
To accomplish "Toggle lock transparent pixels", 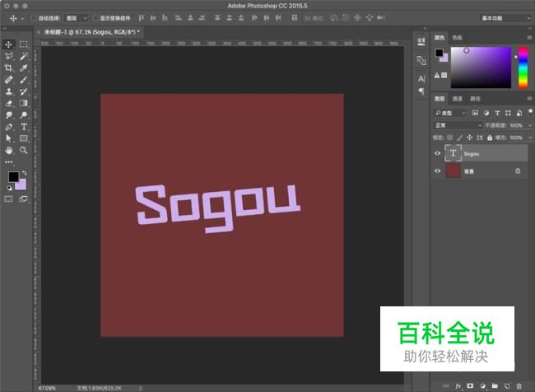I will pos(449,138).
